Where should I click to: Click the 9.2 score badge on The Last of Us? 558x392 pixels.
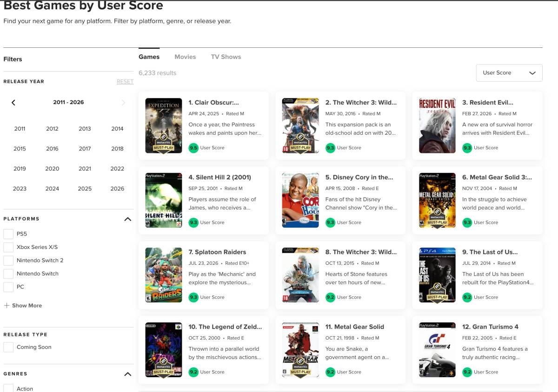(x=467, y=297)
